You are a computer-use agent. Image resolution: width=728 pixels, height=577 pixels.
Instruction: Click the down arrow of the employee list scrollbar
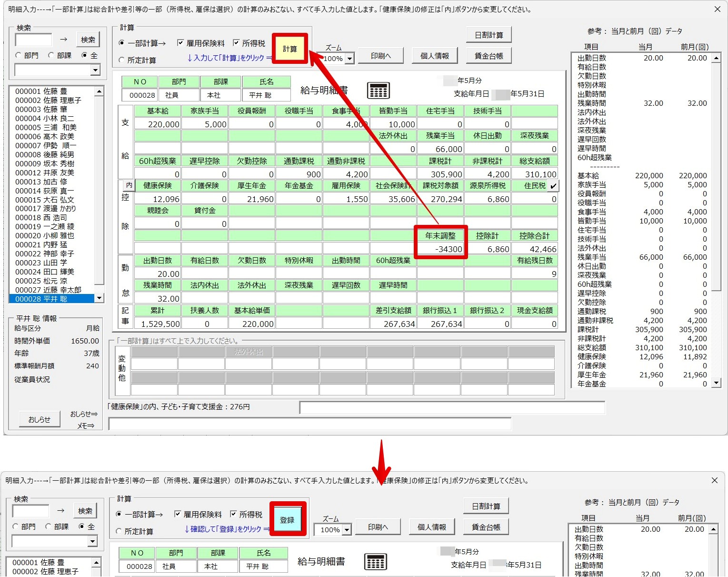[99, 298]
